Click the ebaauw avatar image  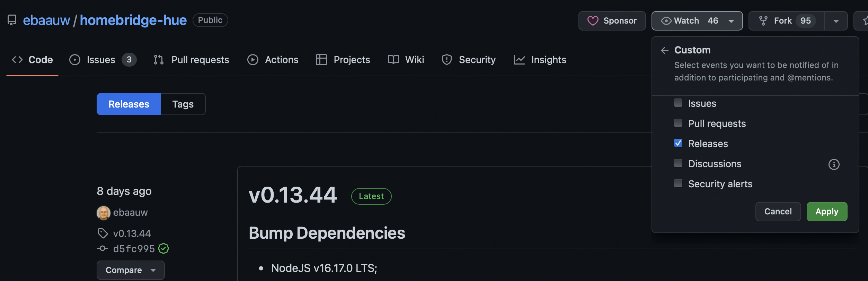pos(103,212)
